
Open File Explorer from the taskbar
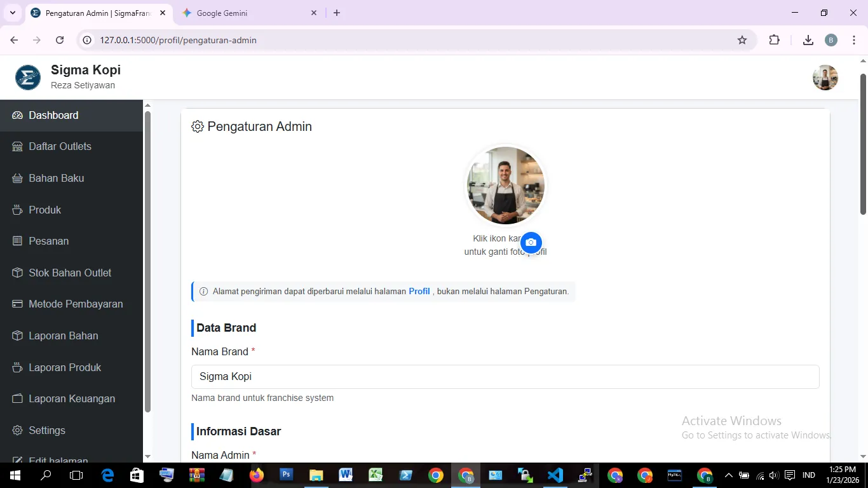(x=316, y=475)
